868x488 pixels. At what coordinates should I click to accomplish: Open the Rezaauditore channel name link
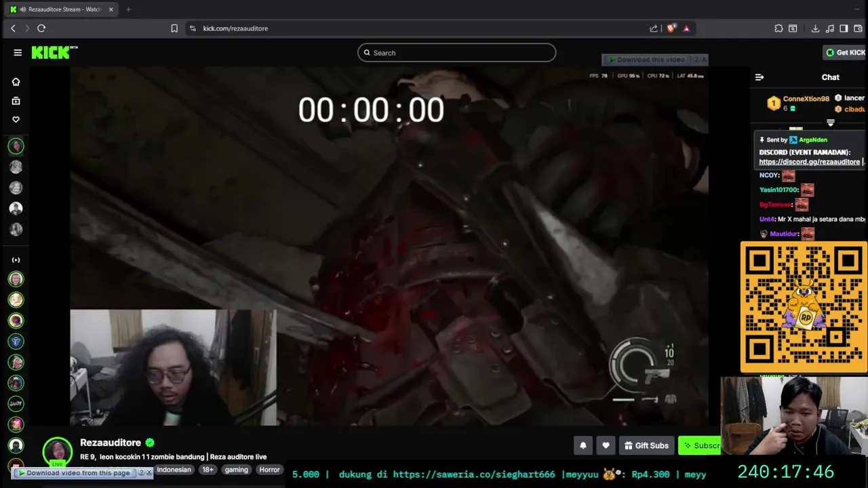111,443
